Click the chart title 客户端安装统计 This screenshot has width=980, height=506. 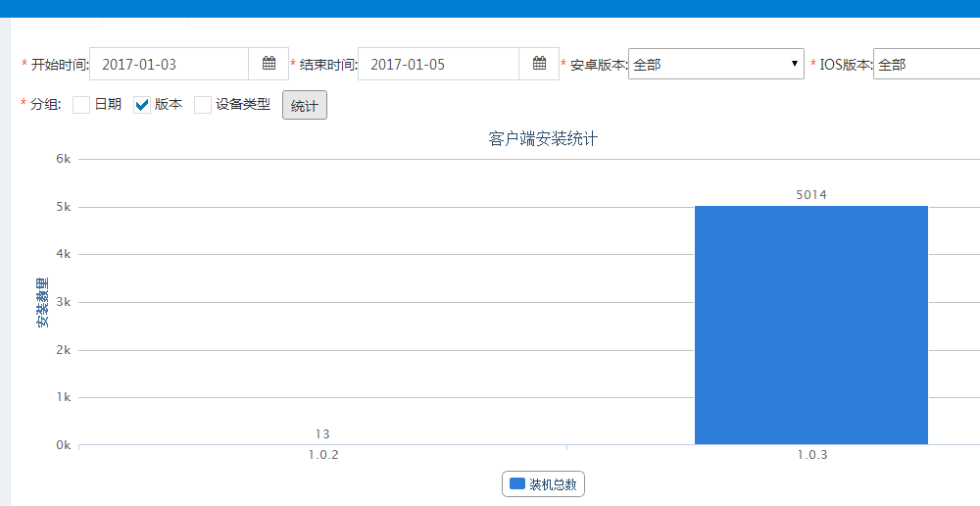542,139
